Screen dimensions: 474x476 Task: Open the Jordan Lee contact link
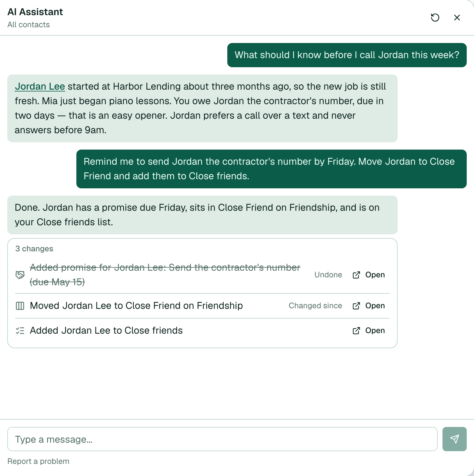tap(40, 86)
